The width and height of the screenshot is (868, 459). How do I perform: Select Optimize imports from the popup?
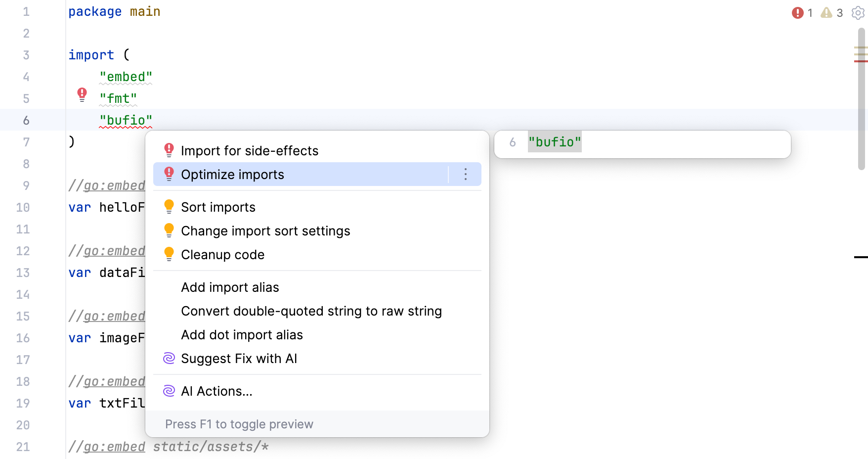point(232,174)
